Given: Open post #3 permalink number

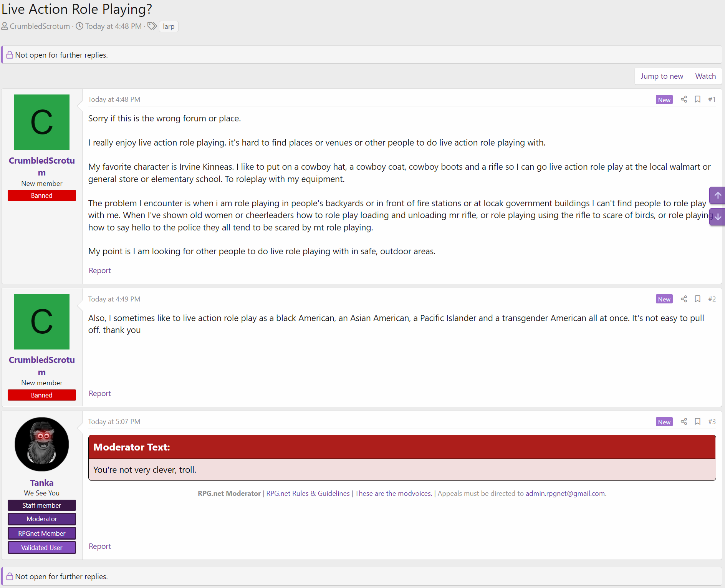Looking at the screenshot, I should pos(712,422).
